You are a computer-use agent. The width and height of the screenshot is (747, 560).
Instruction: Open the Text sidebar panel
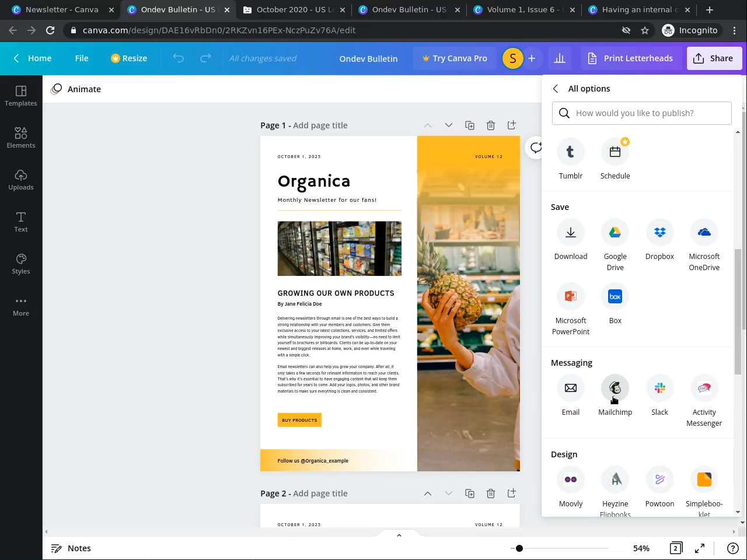tap(21, 222)
